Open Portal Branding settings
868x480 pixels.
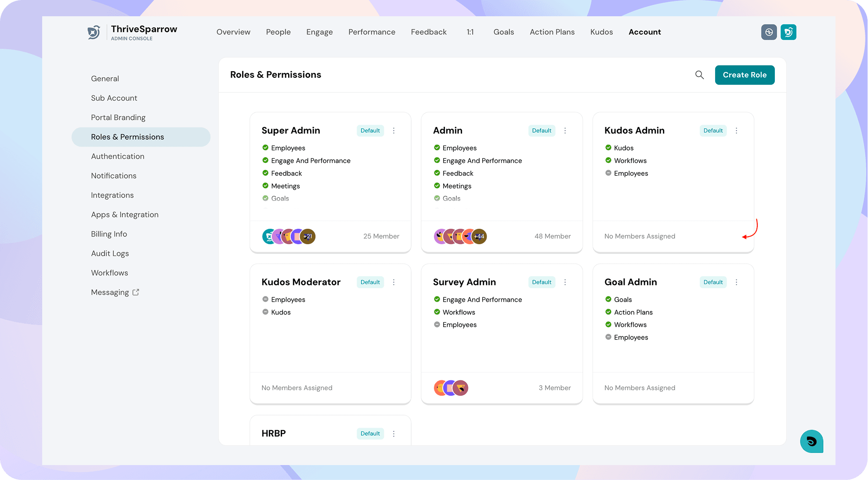click(118, 118)
